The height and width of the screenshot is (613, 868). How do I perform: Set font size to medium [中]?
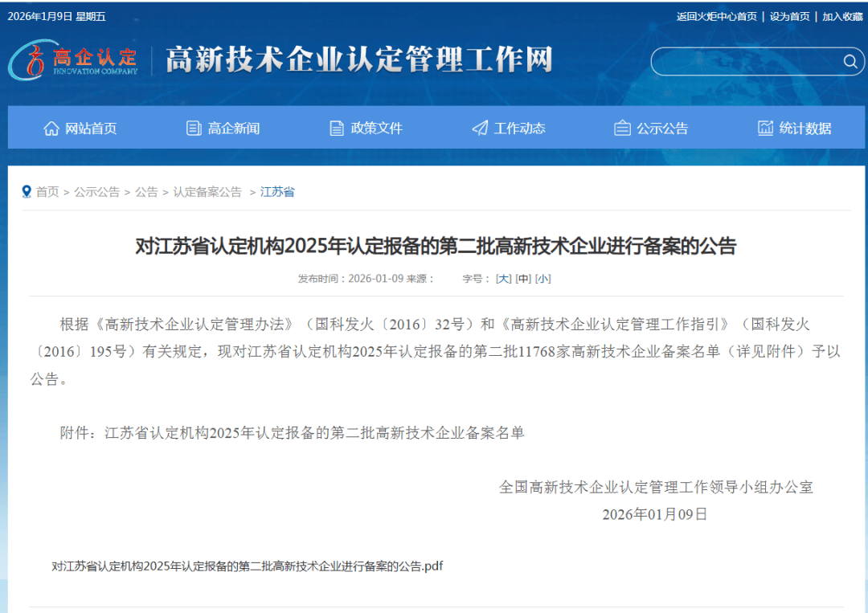click(523, 279)
